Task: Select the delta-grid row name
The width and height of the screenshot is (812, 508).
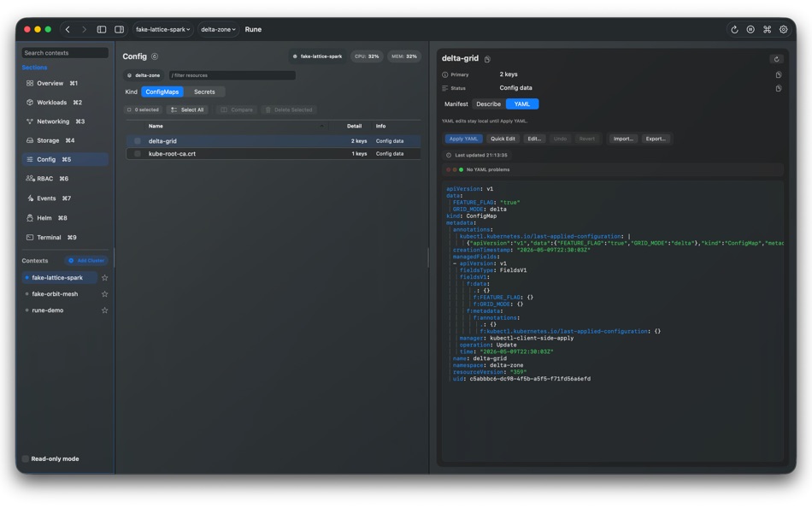Action: point(162,141)
